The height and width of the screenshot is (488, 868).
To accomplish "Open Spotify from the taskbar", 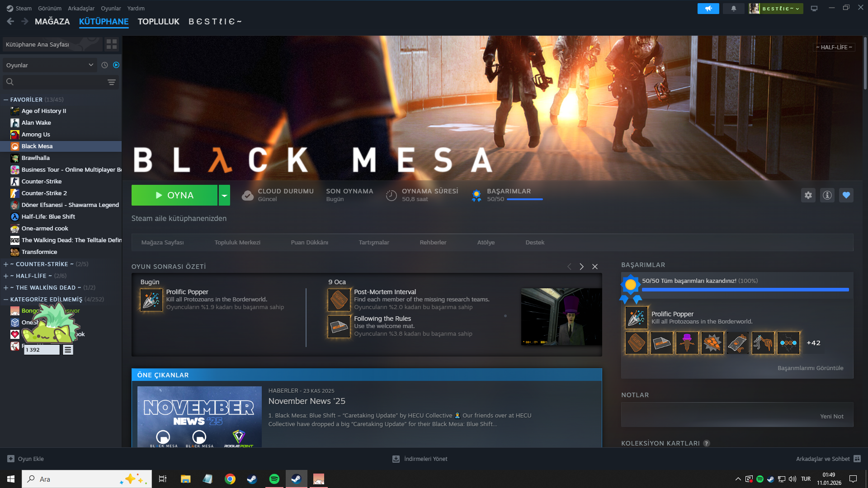I will tap(274, 479).
